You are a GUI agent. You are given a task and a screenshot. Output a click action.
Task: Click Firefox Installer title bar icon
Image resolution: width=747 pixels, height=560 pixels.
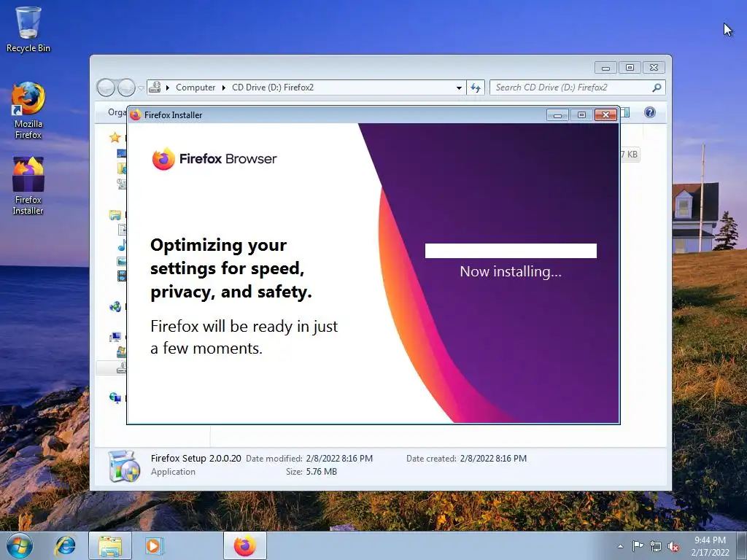tap(136, 114)
